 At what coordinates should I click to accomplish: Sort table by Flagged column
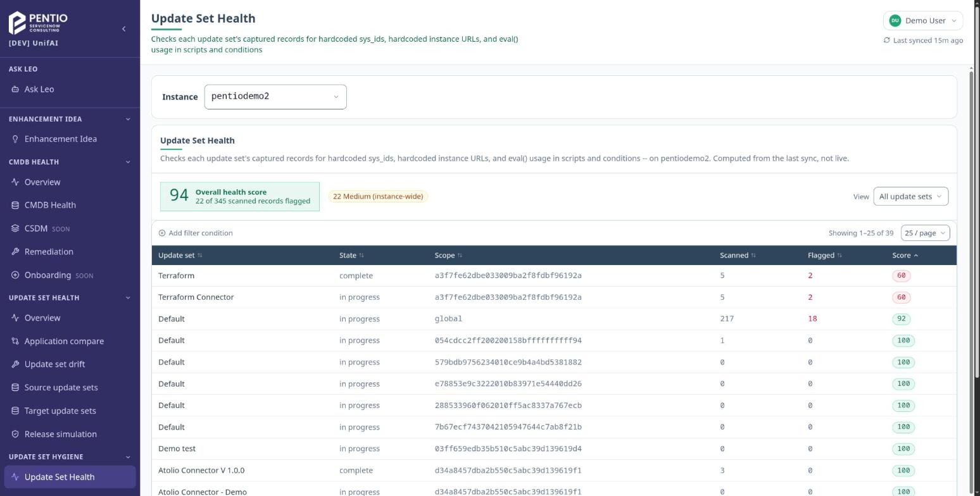coord(825,256)
